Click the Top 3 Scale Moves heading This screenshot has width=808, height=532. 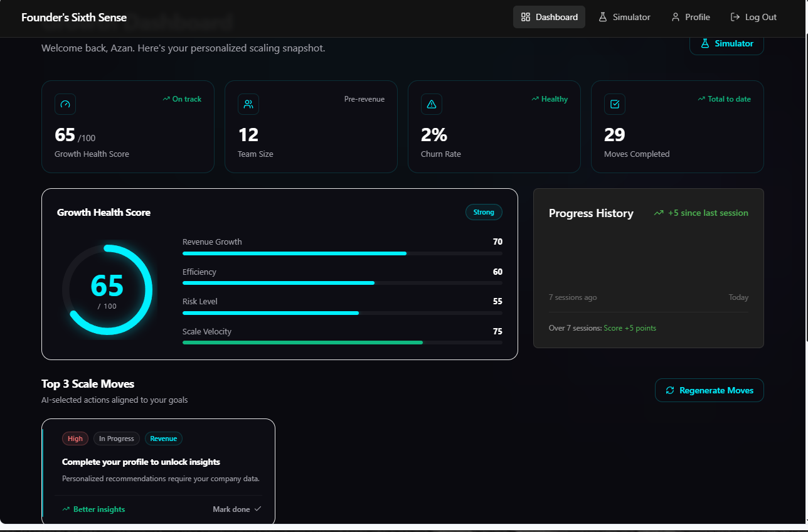[88, 384]
